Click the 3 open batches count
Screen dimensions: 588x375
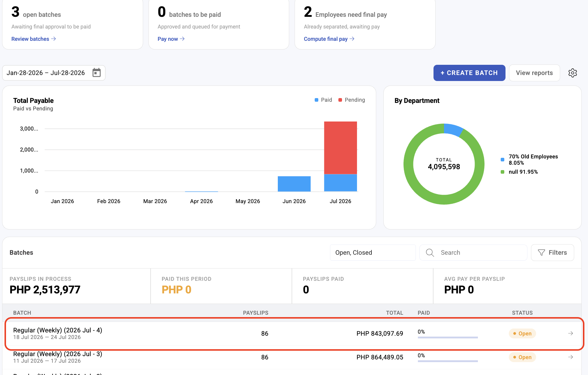(x=15, y=12)
